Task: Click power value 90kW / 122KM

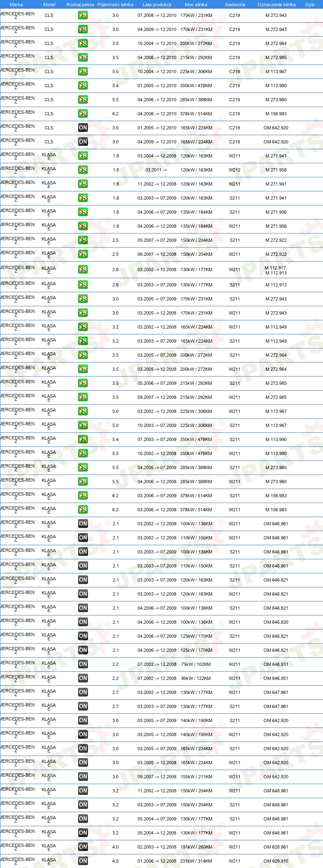Action: tap(196, 678)
